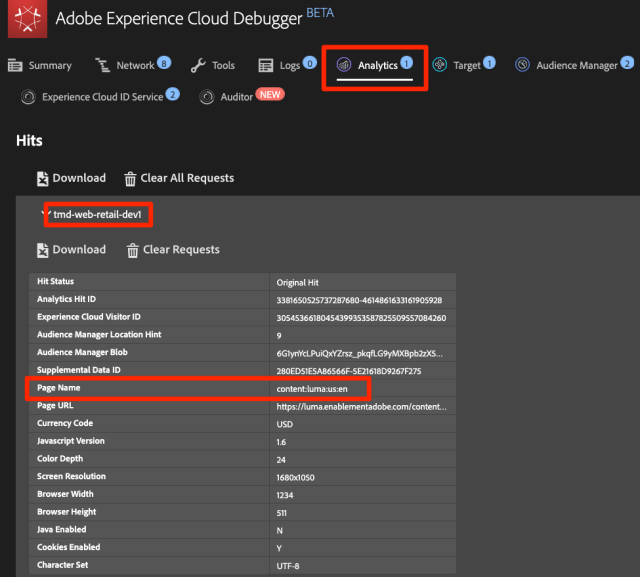The image size is (640, 577).
Task: Click the Analytics badge showing 1
Action: (x=407, y=62)
